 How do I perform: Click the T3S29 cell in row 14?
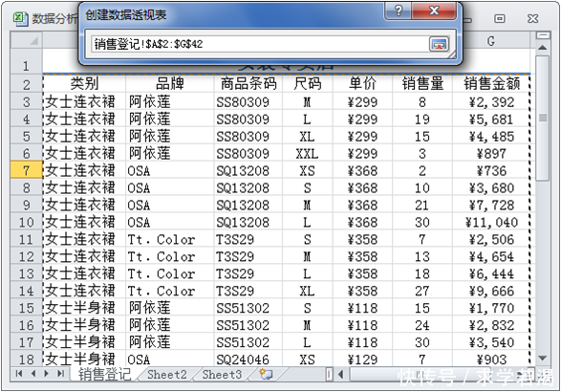point(248,291)
